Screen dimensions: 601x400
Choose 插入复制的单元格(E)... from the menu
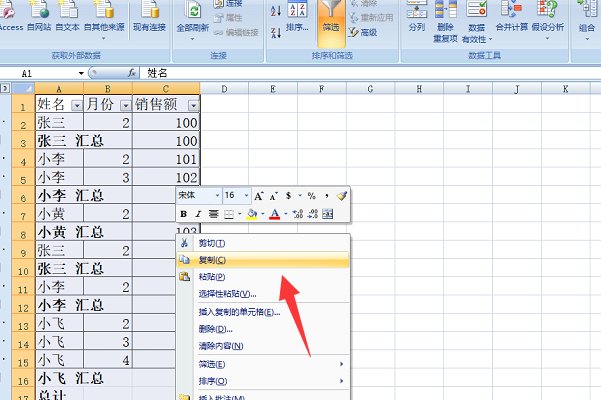point(263,312)
